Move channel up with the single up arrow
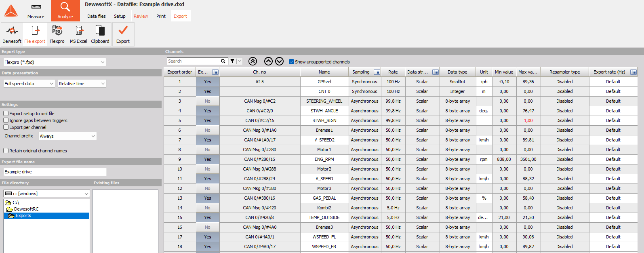This screenshot has width=644, height=253. [268, 61]
